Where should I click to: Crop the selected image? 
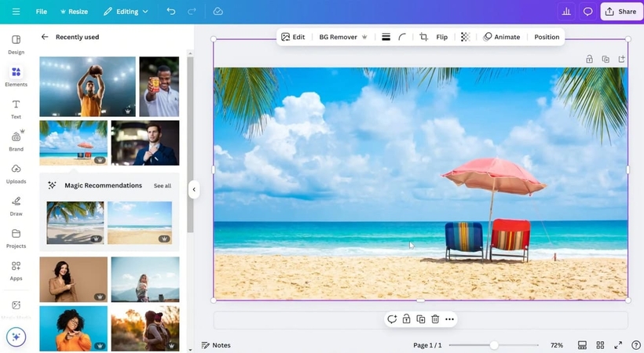(423, 37)
